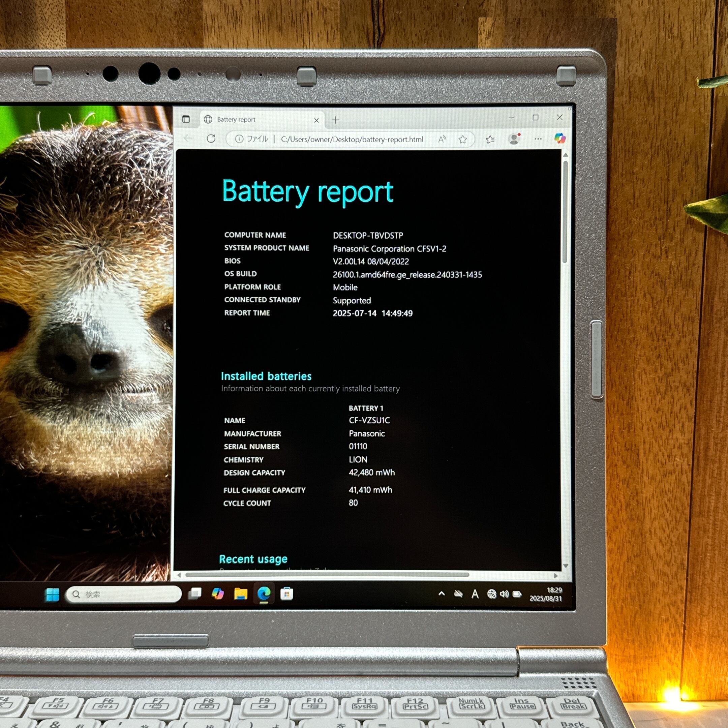
Task: Open the favorites list icon
Action: click(490, 140)
